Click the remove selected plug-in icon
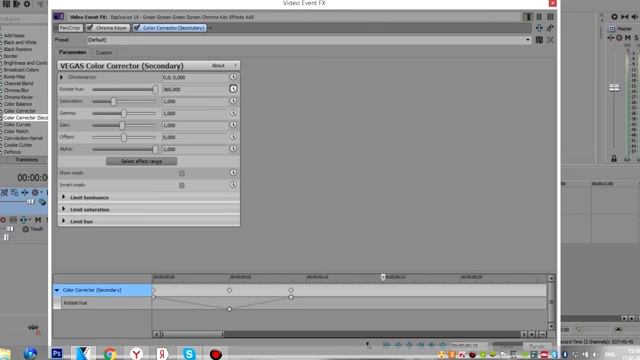Screen dimensions: 640x360 pyautogui.click(x=550, y=28)
